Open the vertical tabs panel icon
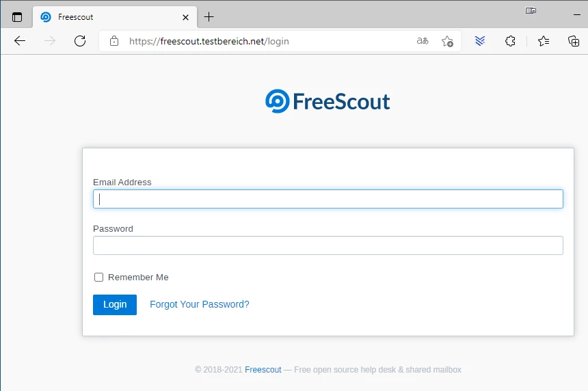Viewport: 588px width, 391px height. [17, 17]
